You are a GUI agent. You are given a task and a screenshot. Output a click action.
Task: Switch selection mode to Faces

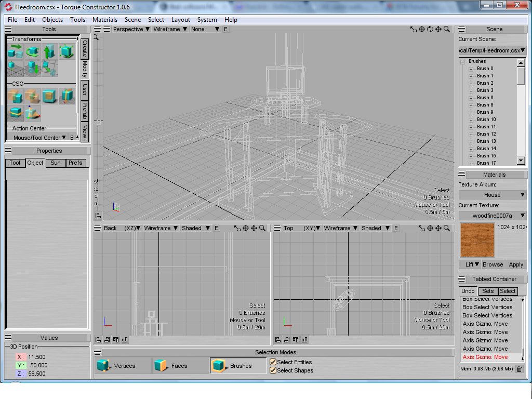click(180, 366)
